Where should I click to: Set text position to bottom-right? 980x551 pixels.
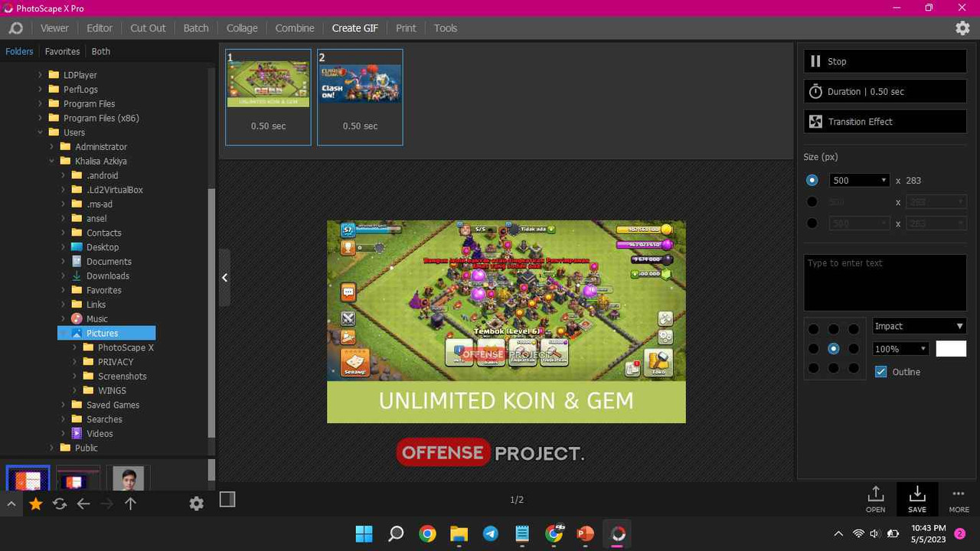coord(854,368)
